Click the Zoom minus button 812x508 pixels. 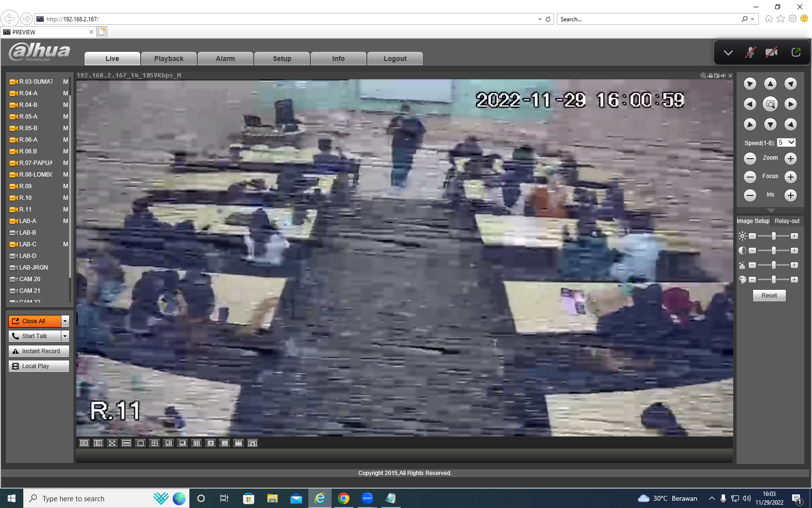coord(750,158)
